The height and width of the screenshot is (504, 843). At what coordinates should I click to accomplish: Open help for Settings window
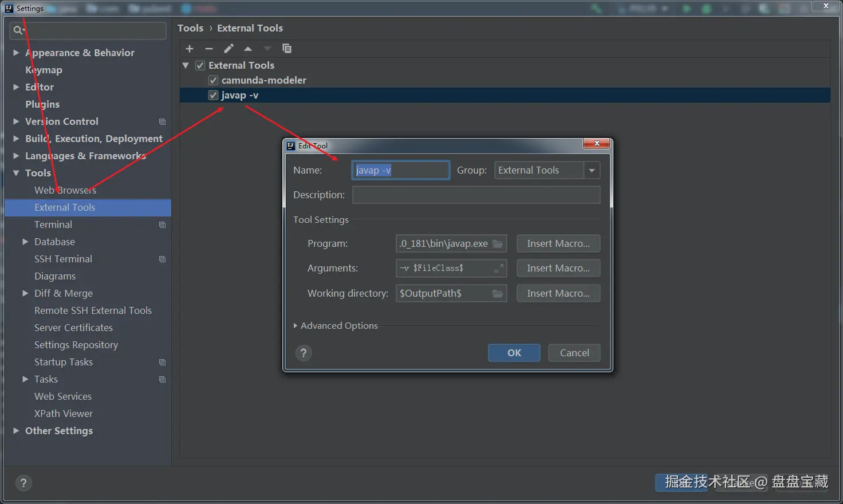[x=23, y=483]
